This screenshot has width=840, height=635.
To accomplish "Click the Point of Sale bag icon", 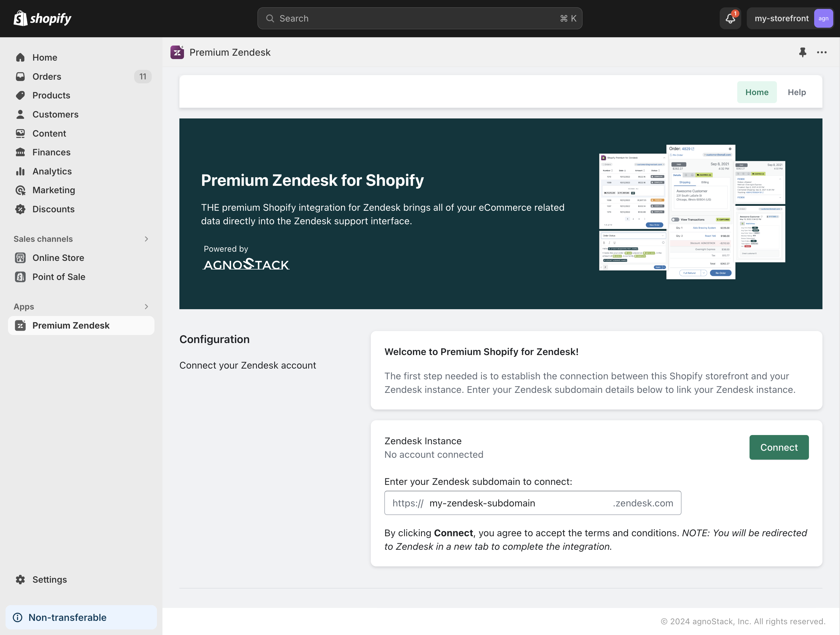I will pyautogui.click(x=21, y=277).
